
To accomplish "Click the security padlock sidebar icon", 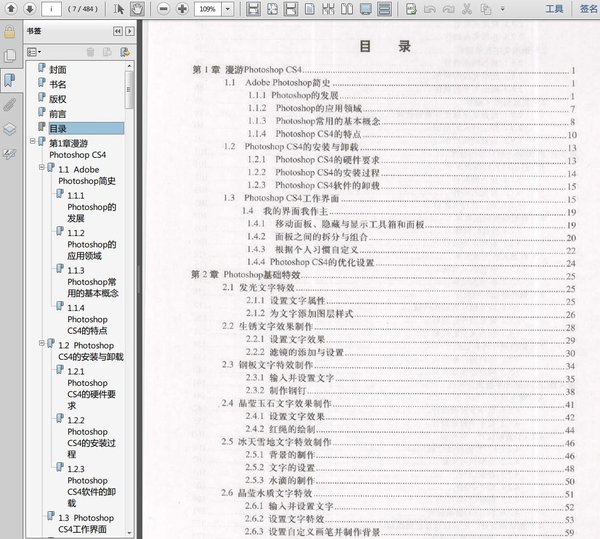I will (x=10, y=32).
